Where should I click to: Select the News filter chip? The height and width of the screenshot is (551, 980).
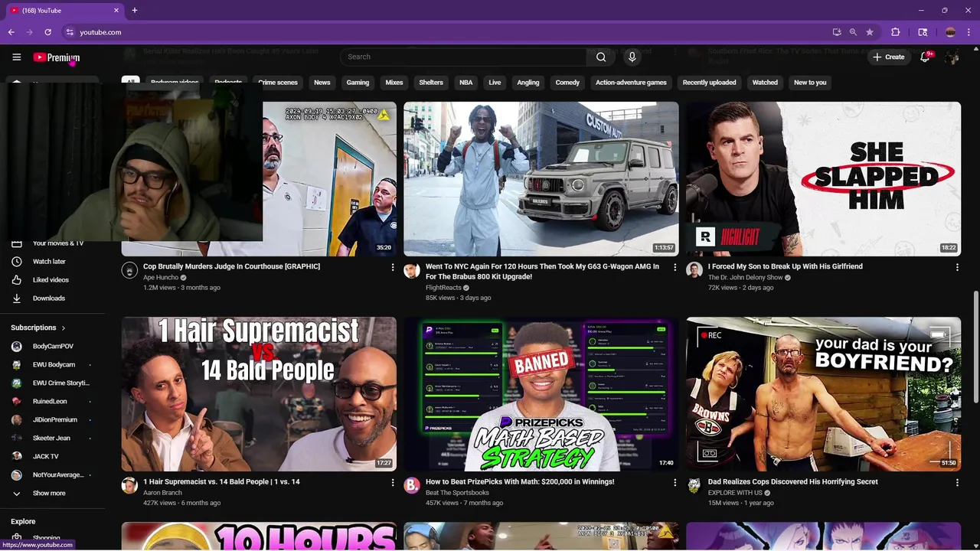322,83
